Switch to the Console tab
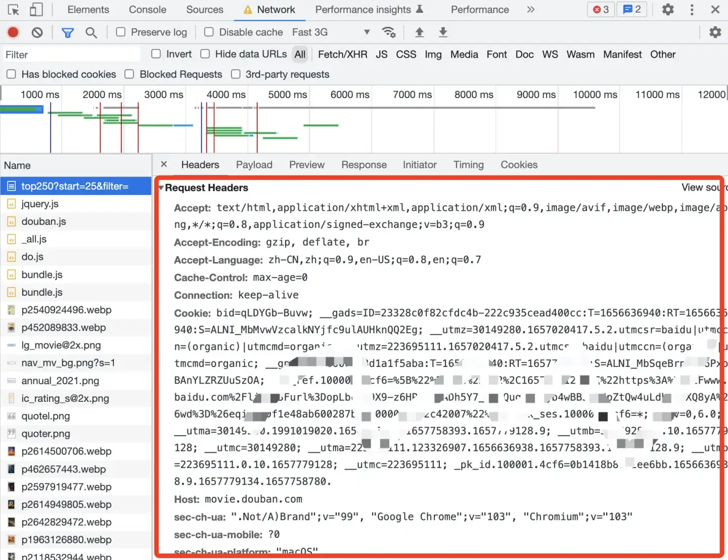Viewport: 728px width, 560px height. pos(148,10)
